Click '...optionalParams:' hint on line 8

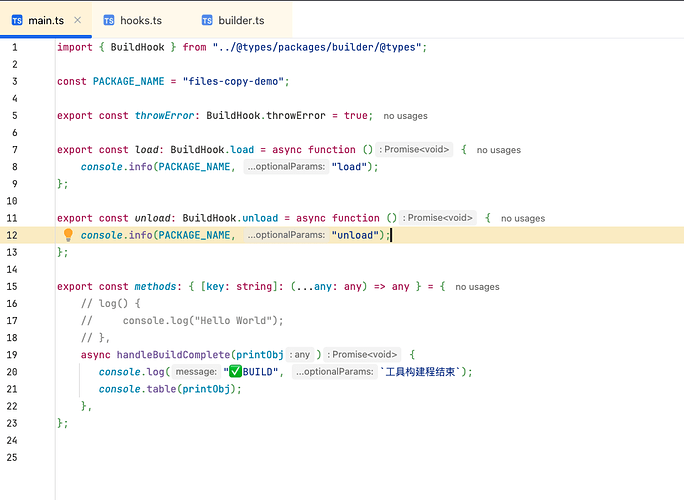286,167
